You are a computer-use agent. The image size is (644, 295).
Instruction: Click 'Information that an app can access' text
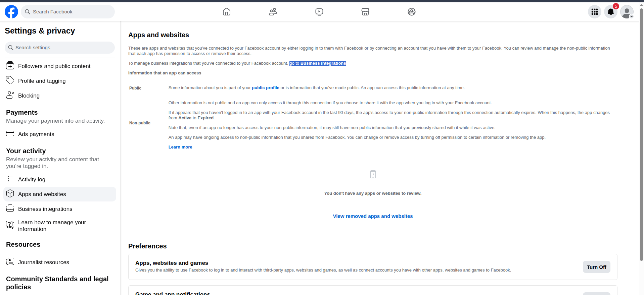pos(165,73)
